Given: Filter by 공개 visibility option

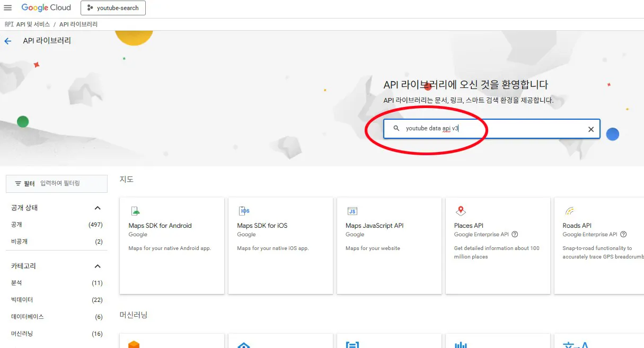Looking at the screenshot, I should pos(17,225).
